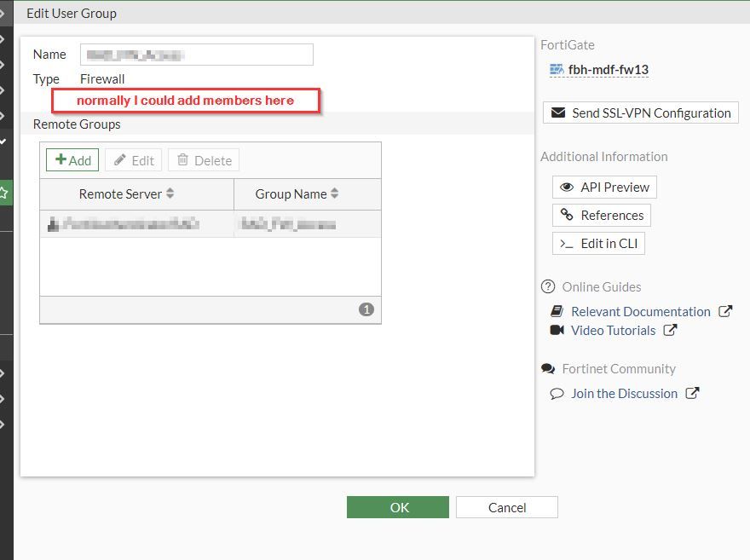
Task: Click the Online Guides question mark icon
Action: pos(548,286)
